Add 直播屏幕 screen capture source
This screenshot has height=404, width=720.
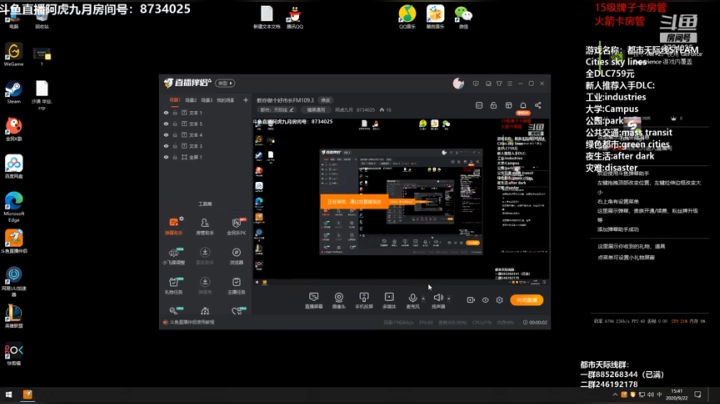314,300
